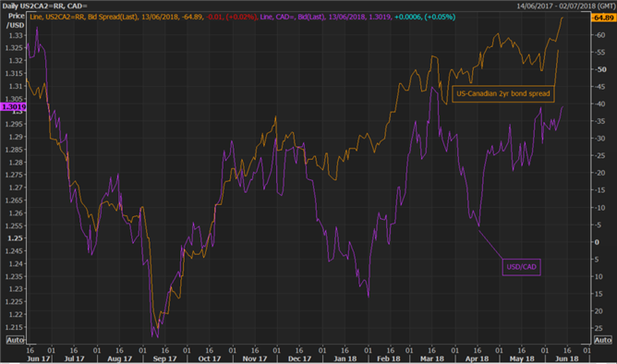Viewport: 617px width, 364px height.
Task: Click the magenta 1.3019 price tag
Action: [13, 106]
